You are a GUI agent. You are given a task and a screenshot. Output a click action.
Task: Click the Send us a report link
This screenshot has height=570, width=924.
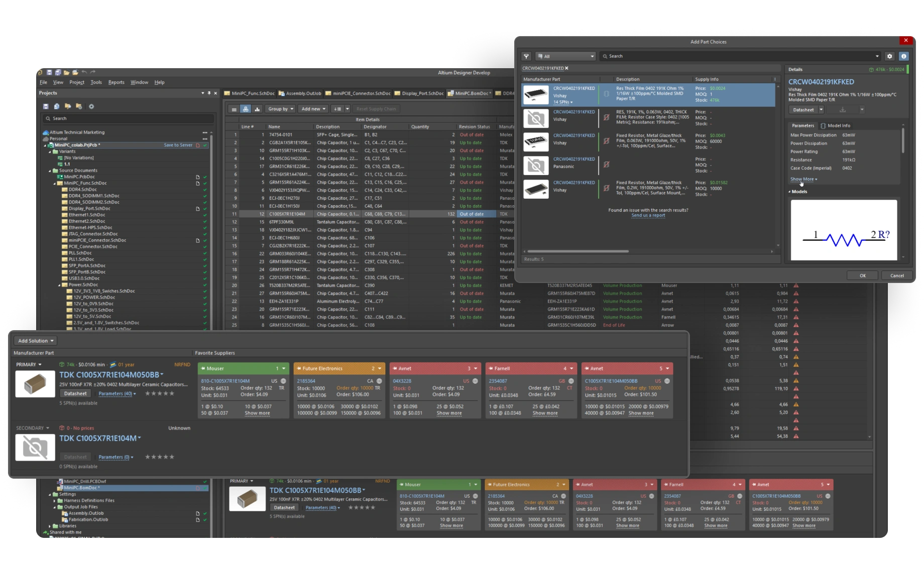click(648, 215)
